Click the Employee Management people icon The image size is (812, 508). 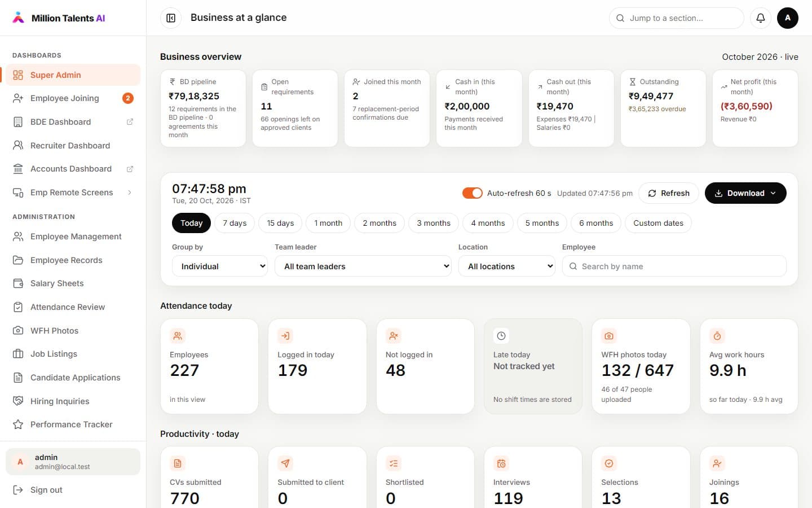[18, 237]
